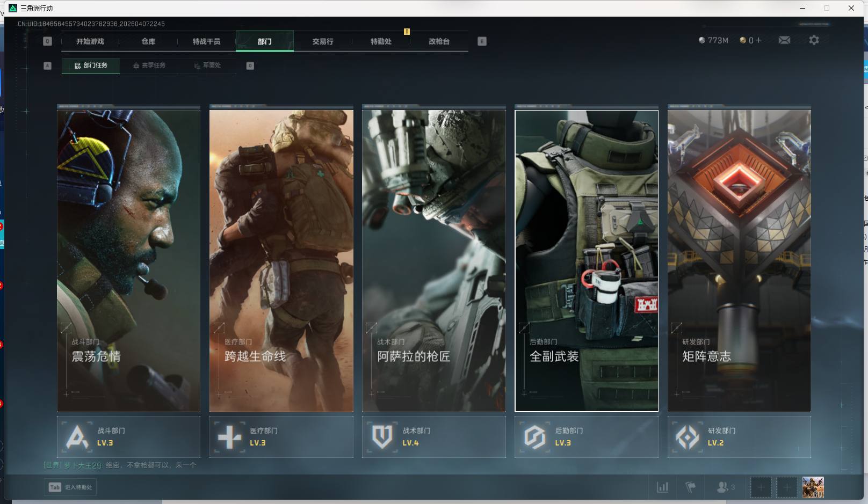Select the 赛季任务 sub-tab

[x=149, y=65]
